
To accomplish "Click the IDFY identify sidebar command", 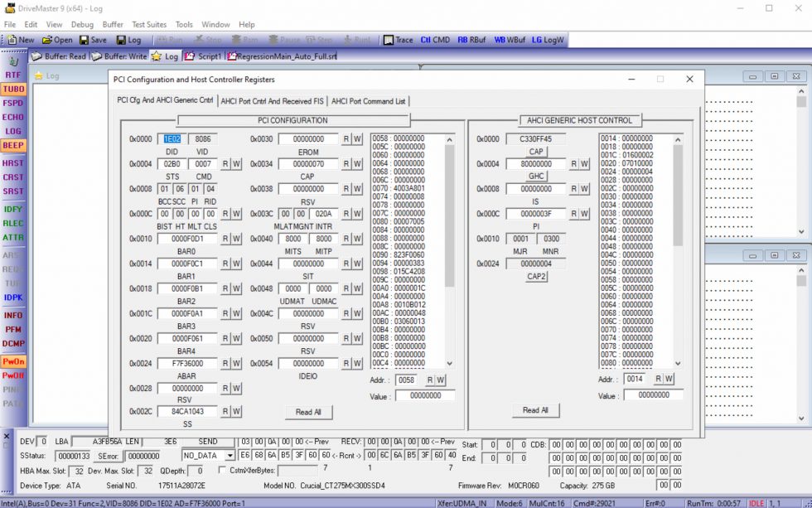I will [13, 209].
